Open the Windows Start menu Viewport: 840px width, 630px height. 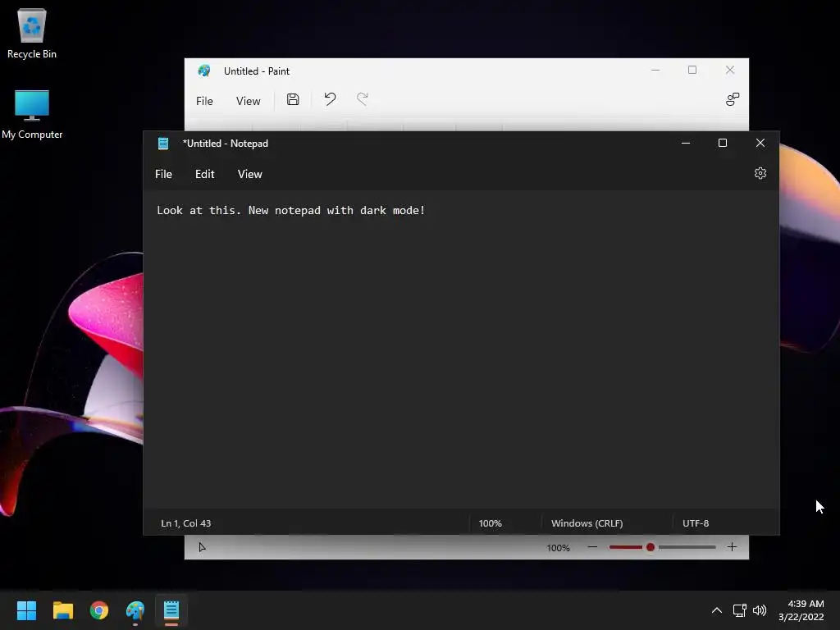[26, 610]
